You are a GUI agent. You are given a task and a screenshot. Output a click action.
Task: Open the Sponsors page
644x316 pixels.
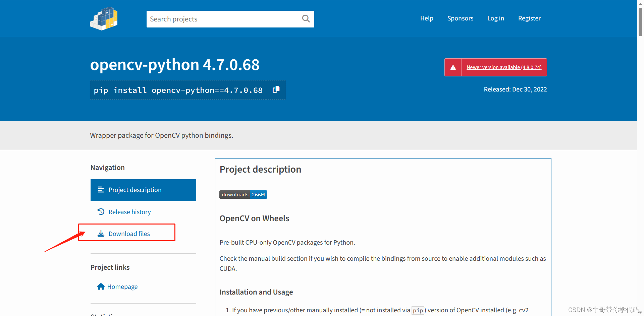pyautogui.click(x=460, y=18)
